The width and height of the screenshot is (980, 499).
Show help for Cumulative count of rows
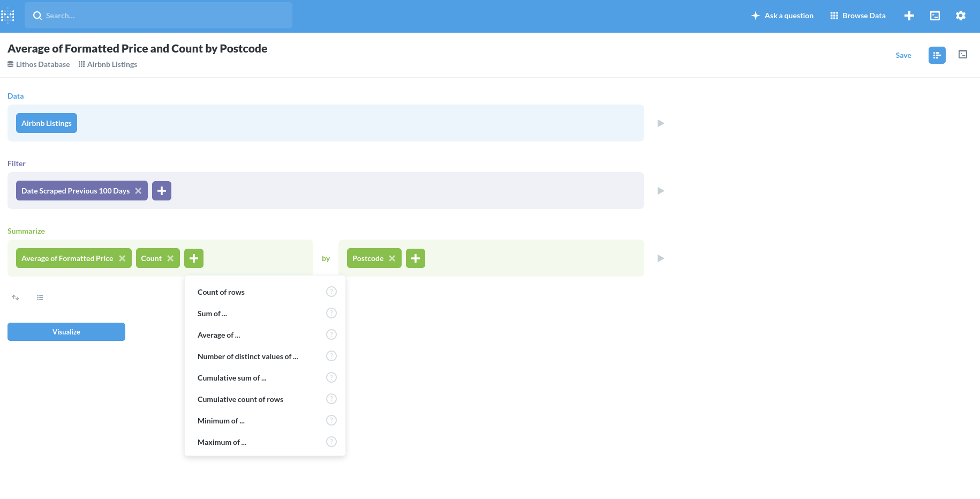(x=331, y=399)
